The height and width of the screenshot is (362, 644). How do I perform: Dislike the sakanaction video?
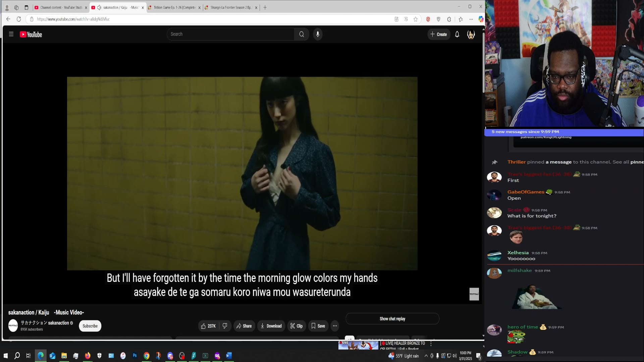pyautogui.click(x=225, y=326)
